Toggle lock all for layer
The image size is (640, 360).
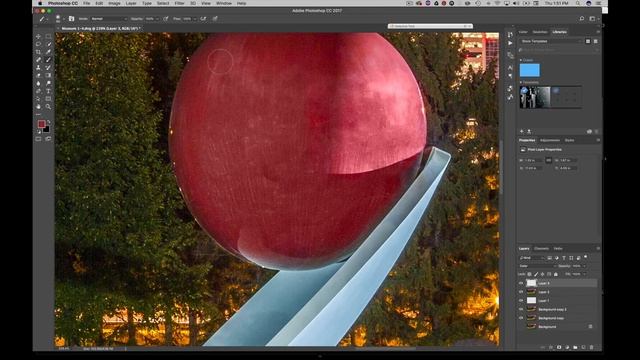coord(556,274)
